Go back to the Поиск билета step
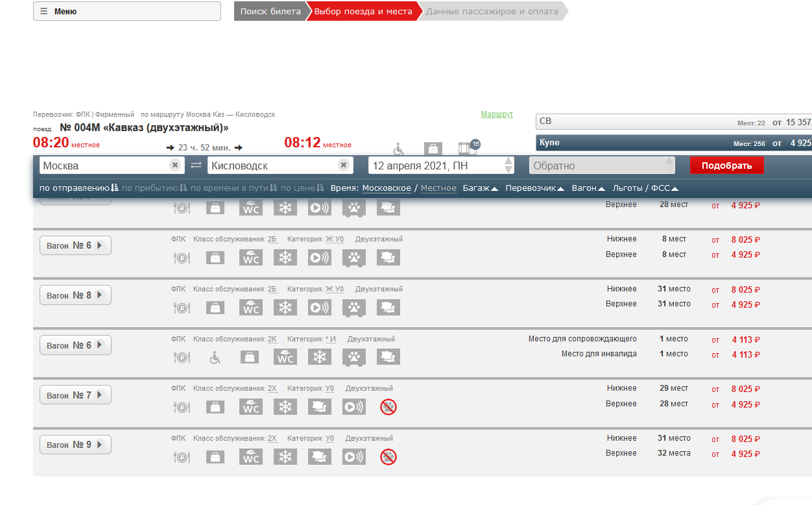 (270, 11)
